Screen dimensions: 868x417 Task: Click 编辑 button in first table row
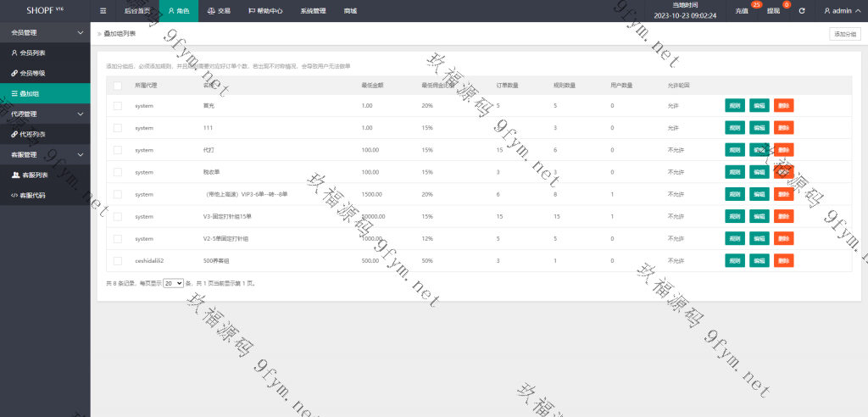759,106
